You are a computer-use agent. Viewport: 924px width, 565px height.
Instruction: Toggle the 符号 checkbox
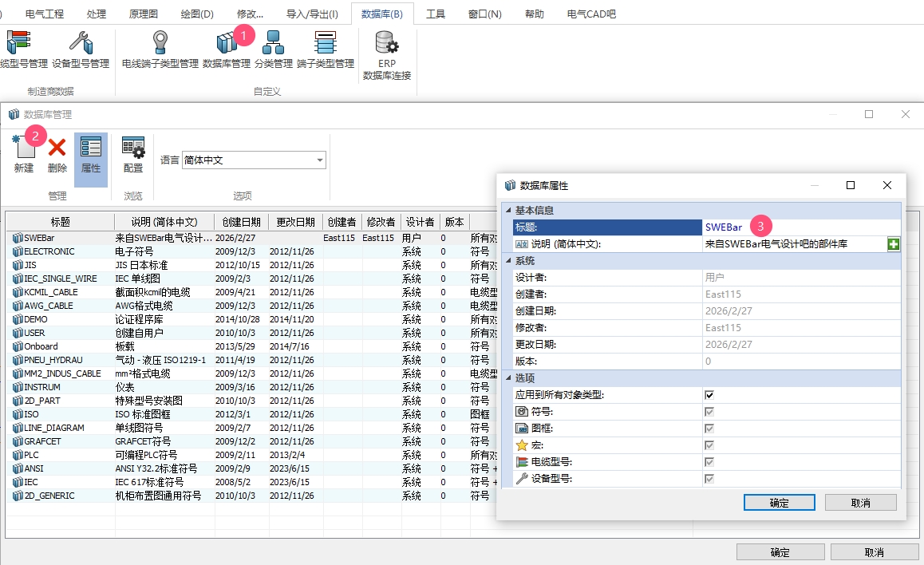tap(709, 412)
